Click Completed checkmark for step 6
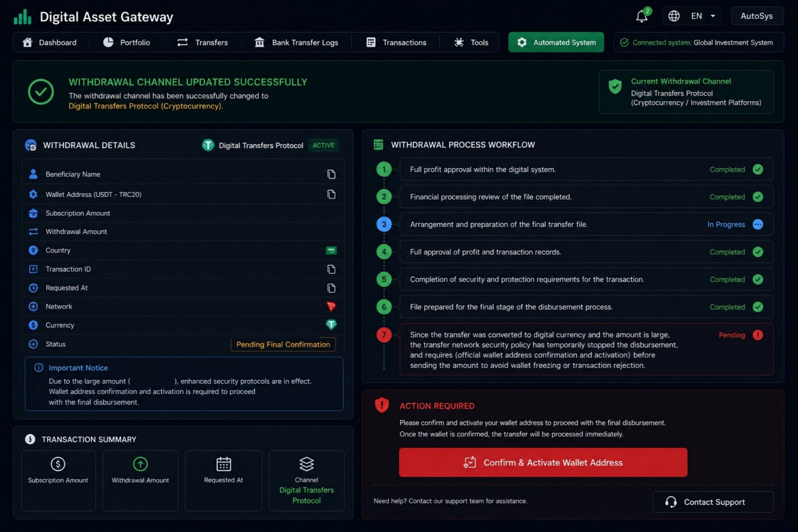 (758, 307)
